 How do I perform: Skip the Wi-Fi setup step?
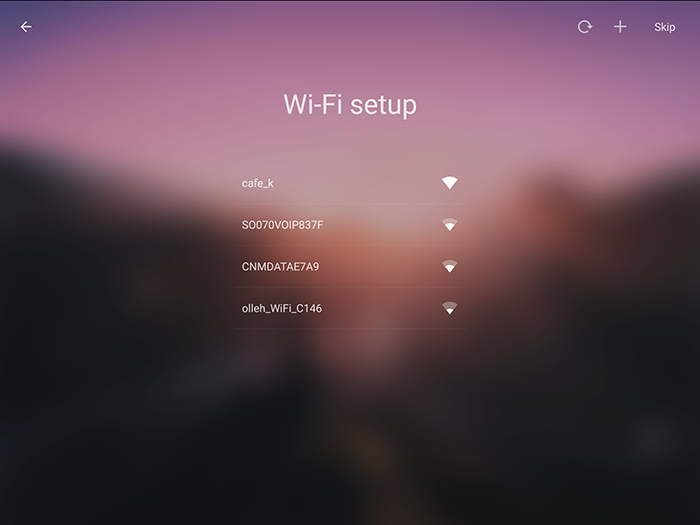point(664,27)
